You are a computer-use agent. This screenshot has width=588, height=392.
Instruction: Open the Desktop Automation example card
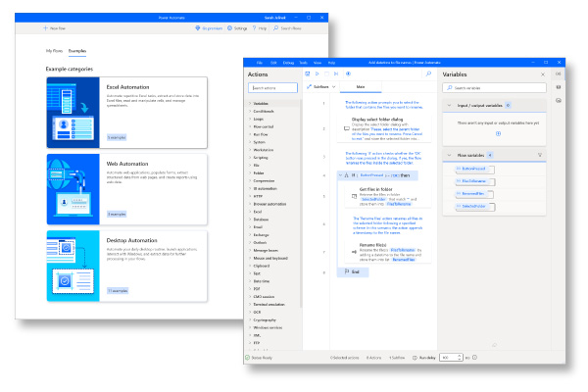pyautogui.click(x=127, y=266)
